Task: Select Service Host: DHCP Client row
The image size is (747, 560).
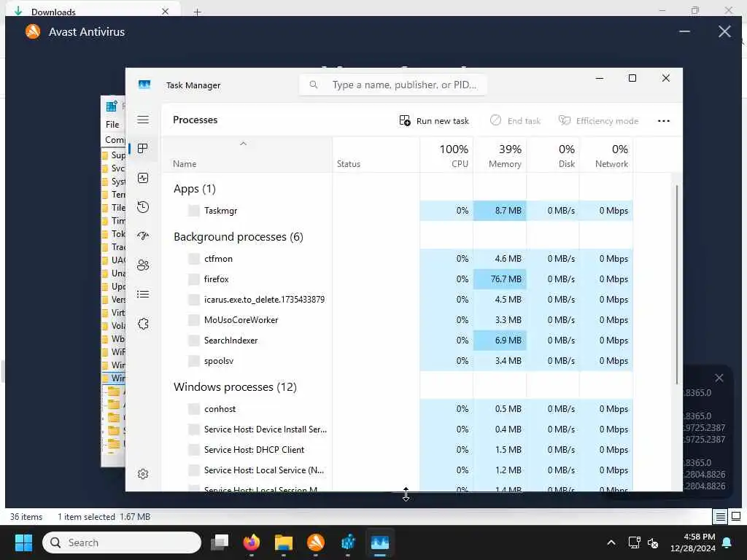Action: tap(398, 450)
